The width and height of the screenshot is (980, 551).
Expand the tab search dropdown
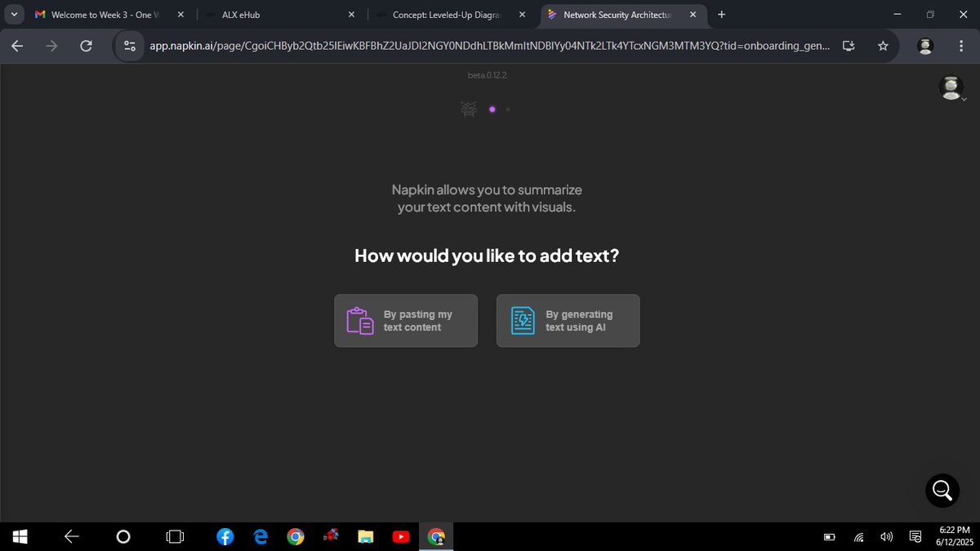(14, 15)
